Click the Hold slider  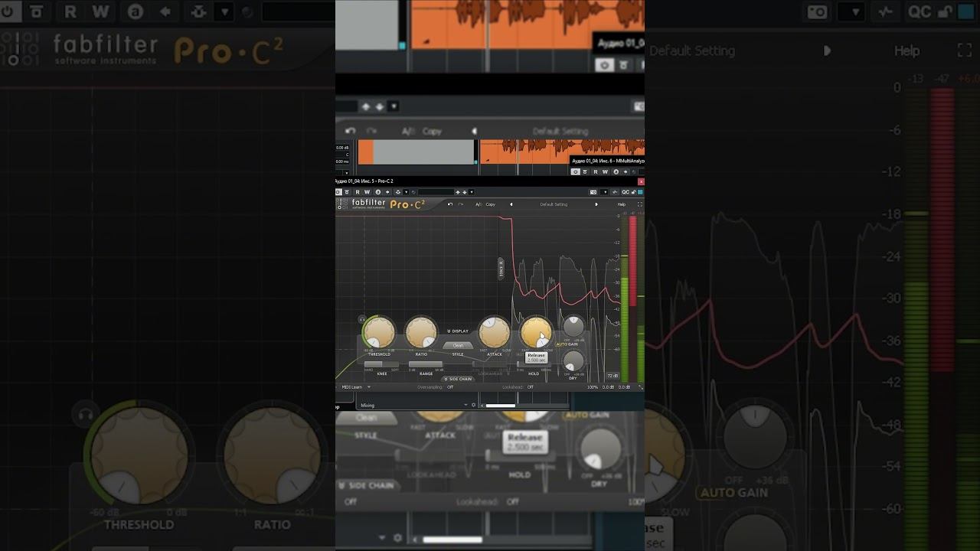[x=534, y=364]
